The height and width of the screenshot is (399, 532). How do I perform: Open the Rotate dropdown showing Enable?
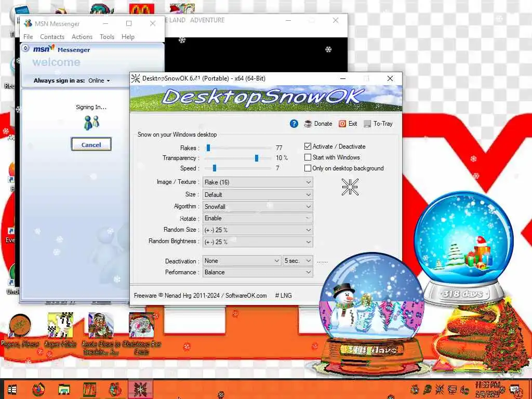[x=258, y=218]
